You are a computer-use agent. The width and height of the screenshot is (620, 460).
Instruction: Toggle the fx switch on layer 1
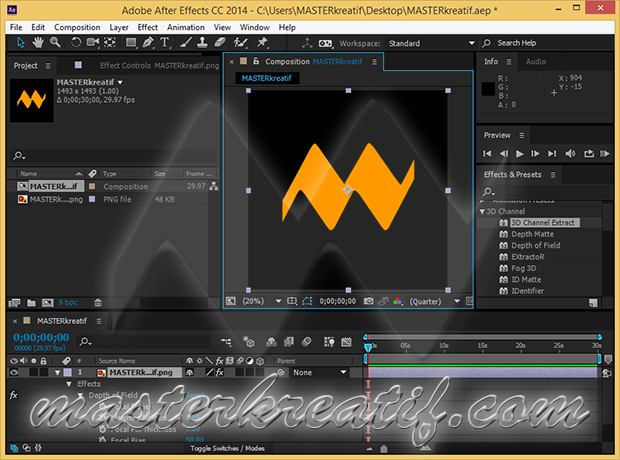point(220,373)
